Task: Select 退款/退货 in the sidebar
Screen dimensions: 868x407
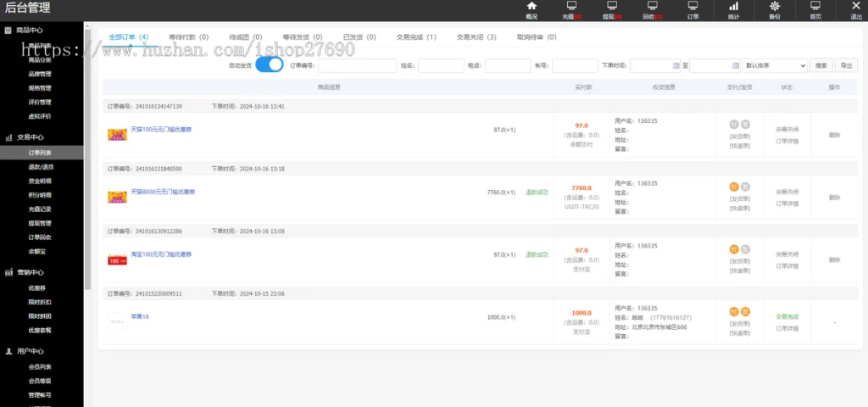Action: (x=41, y=167)
